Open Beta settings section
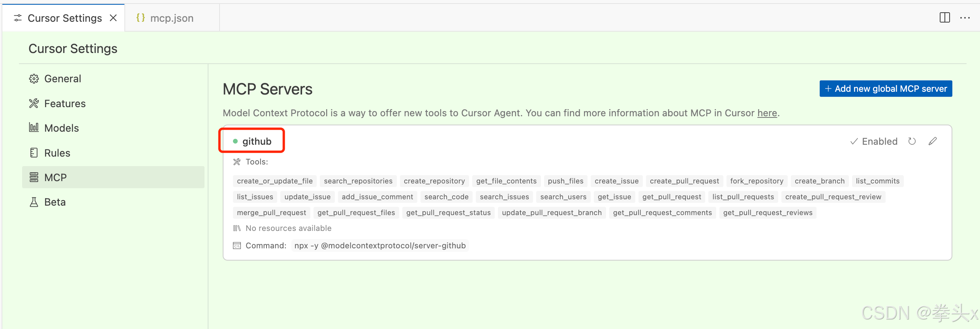Image resolution: width=980 pixels, height=329 pixels. 113,202
